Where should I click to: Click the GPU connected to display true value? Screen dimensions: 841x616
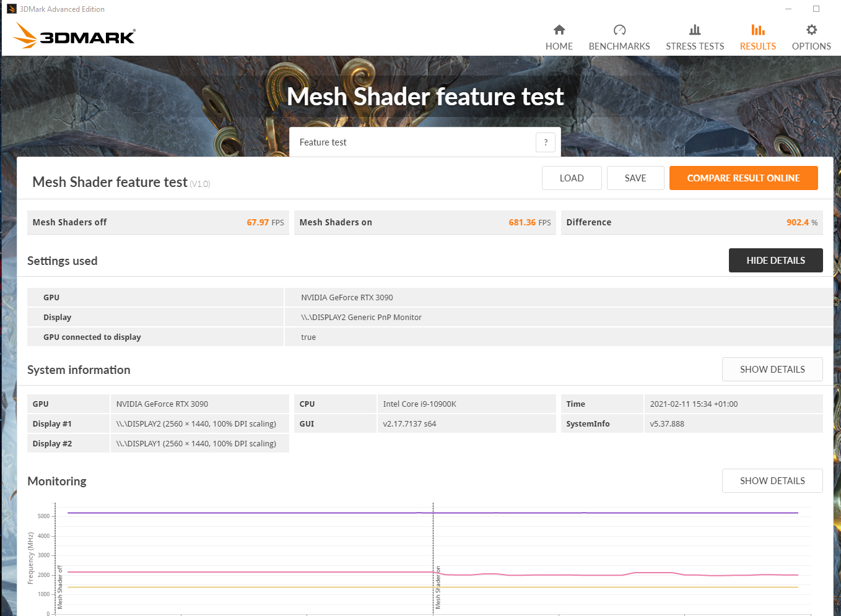tap(308, 337)
